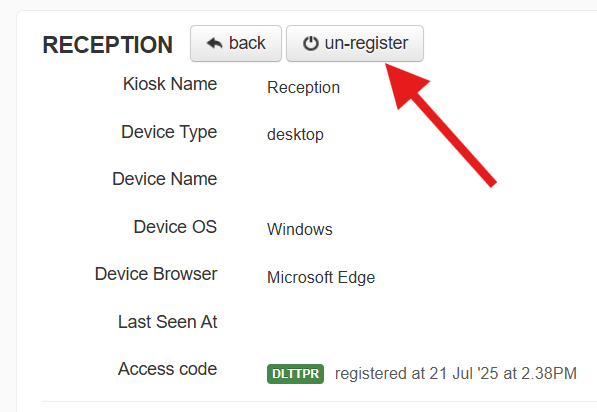This screenshot has height=412, width=597.
Task: Click the Device Type label
Action: [x=169, y=132]
